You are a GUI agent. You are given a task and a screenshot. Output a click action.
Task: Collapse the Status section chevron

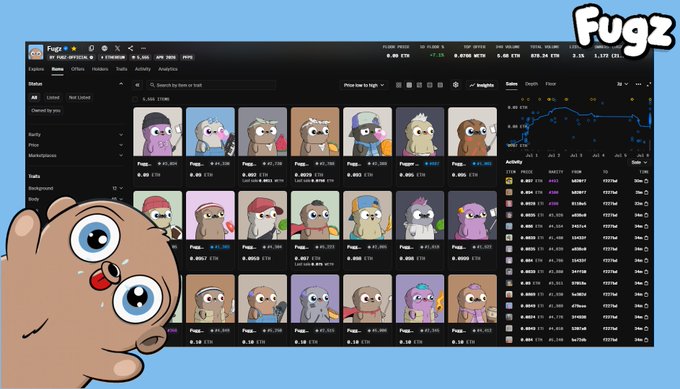click(x=121, y=84)
